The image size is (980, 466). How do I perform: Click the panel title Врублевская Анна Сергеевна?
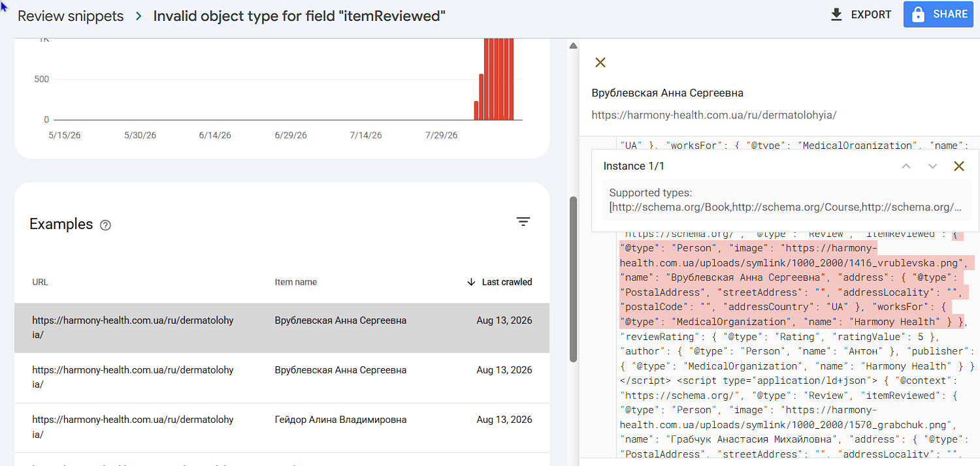(667, 93)
